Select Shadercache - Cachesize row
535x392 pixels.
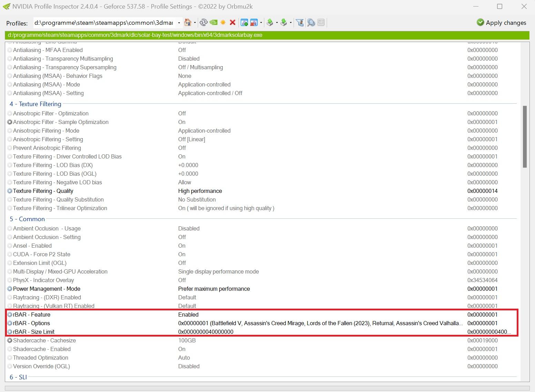[262, 340]
